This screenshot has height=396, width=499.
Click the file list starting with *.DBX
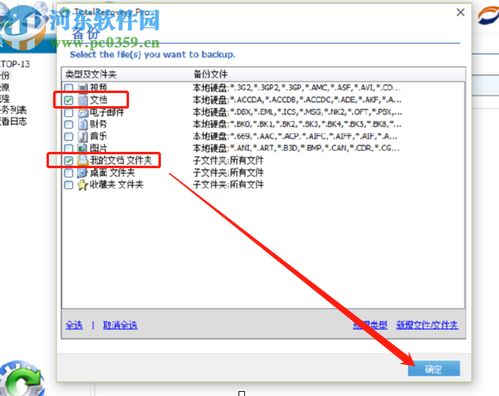click(298, 112)
